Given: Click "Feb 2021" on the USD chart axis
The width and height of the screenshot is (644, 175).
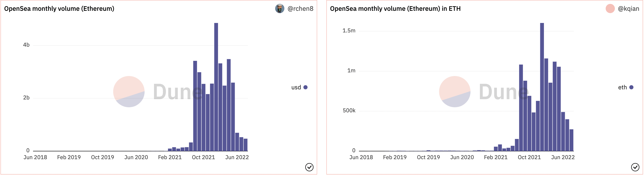Looking at the screenshot, I should 170,157.
